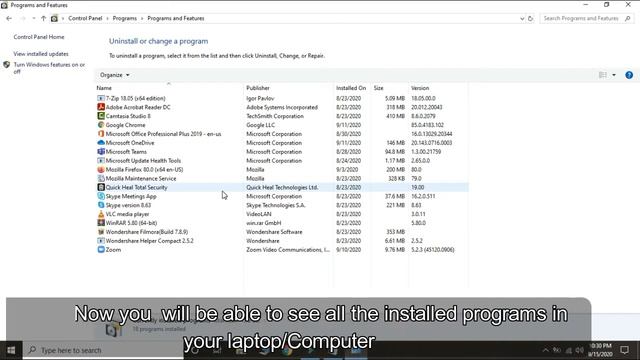Click Programs in the breadcrumb

(x=125, y=18)
